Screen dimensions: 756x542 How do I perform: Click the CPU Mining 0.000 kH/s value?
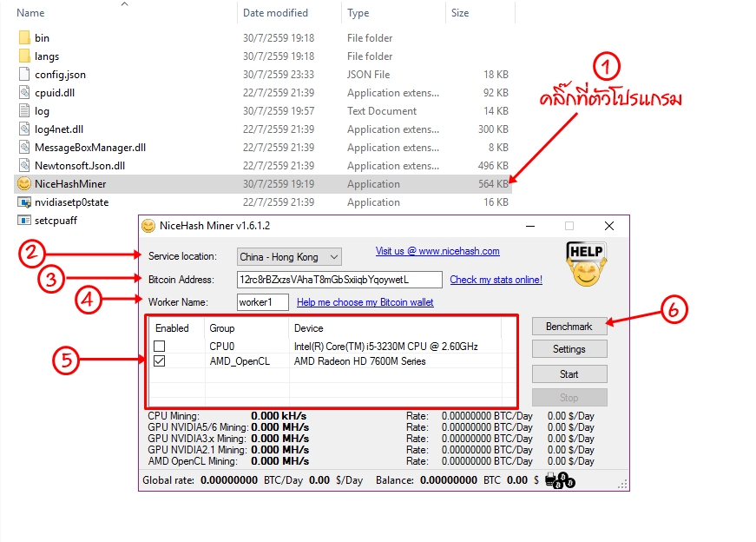[x=279, y=416]
